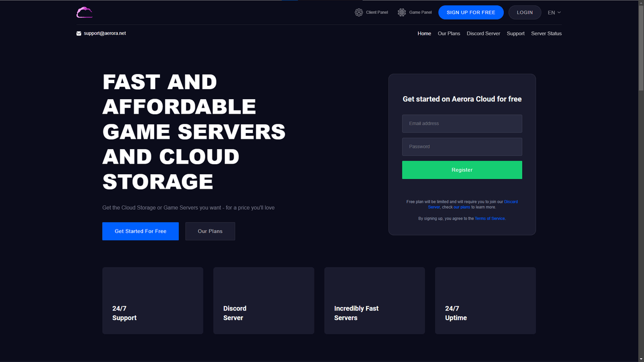Click the 'Get the Cloud Storage or Game Servers' tagline

tap(188, 208)
